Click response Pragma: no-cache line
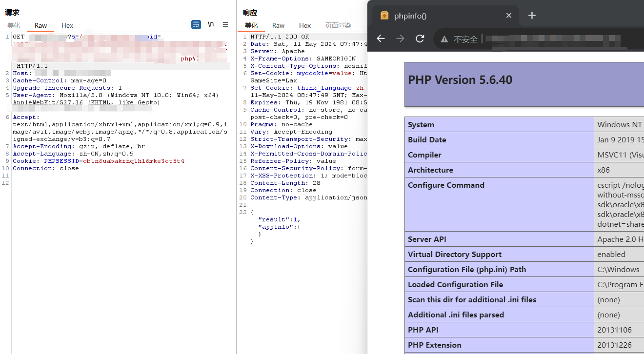The width and height of the screenshot is (644, 354). (x=282, y=124)
